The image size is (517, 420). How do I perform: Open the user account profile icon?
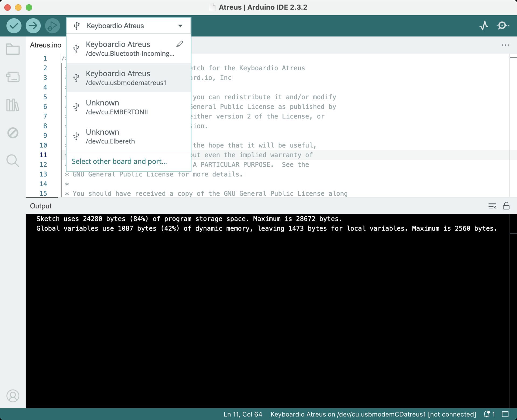(x=13, y=396)
